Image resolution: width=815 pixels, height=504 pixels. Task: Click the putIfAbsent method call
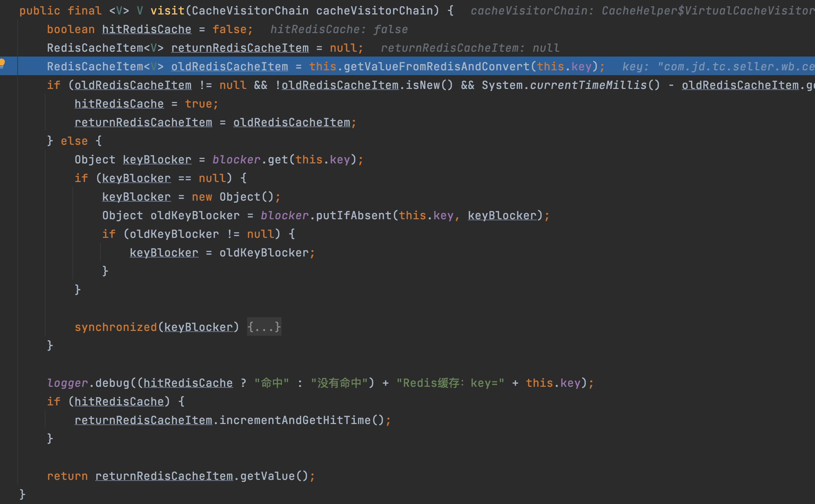tap(354, 215)
